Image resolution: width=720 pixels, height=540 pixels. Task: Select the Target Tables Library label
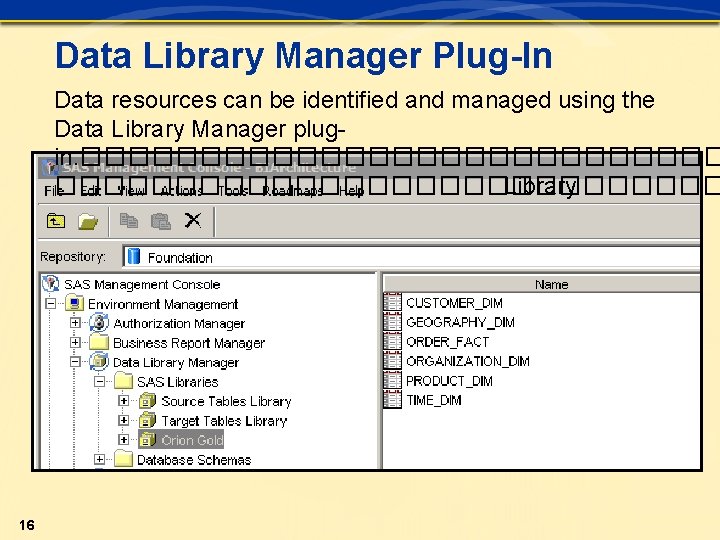point(224,421)
